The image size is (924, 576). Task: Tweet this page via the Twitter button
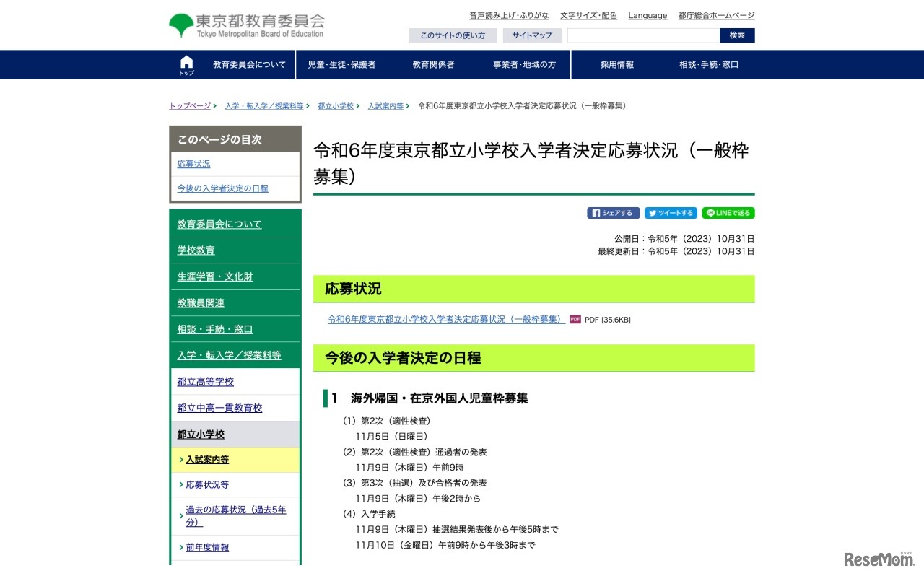pos(671,213)
